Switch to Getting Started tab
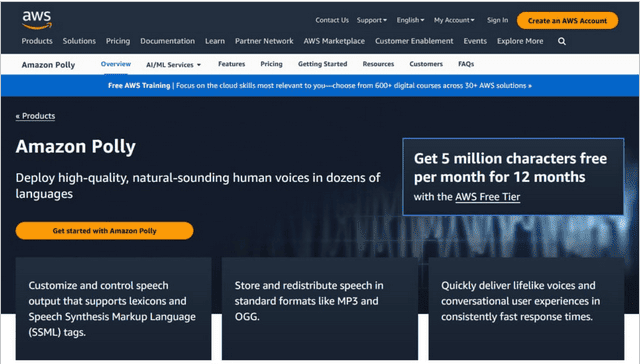Image resolution: width=640 pixels, height=364 pixels. 322,64
